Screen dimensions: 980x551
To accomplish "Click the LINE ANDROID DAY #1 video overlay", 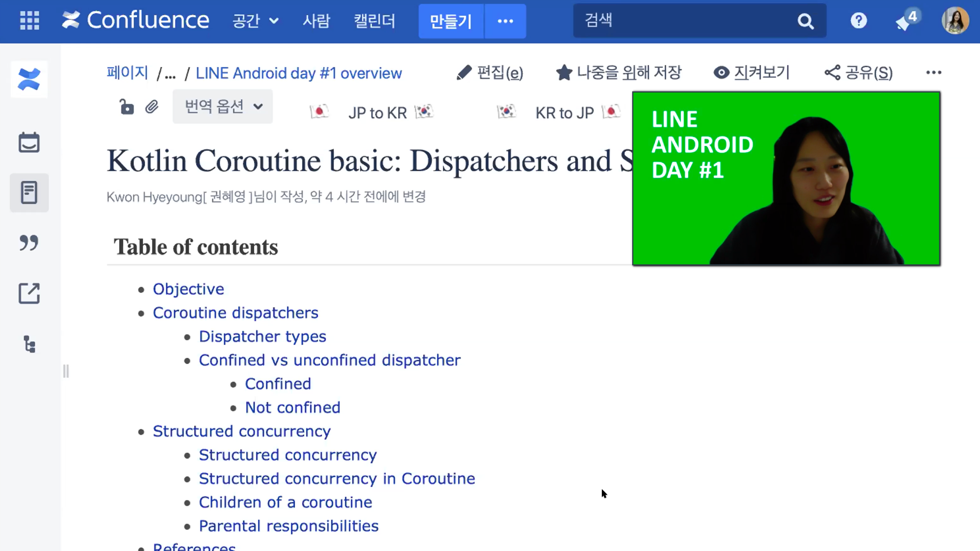I will pyautogui.click(x=786, y=179).
